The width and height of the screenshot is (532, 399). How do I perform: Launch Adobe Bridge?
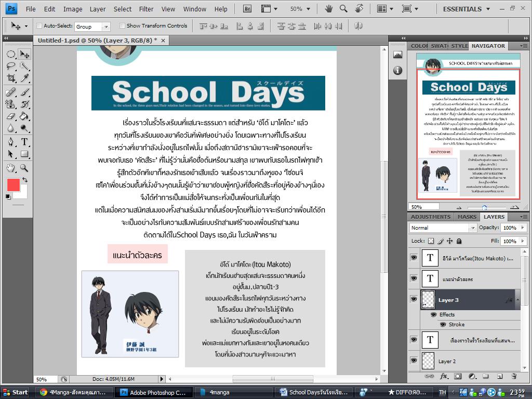point(247,9)
